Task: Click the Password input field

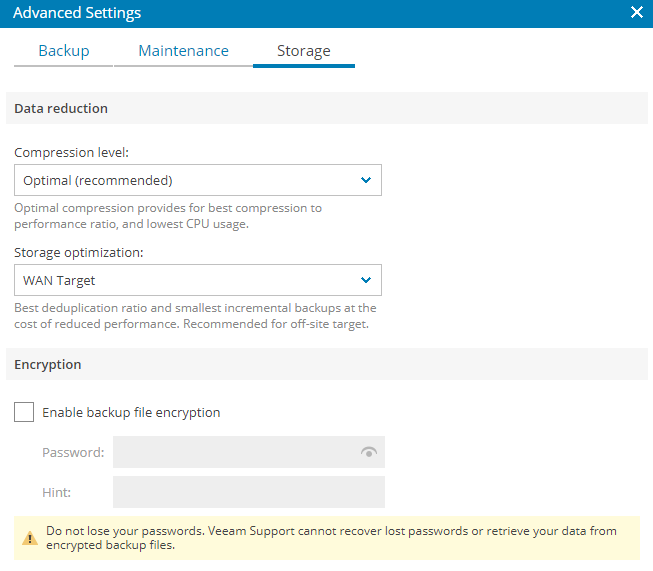Action: (249, 452)
